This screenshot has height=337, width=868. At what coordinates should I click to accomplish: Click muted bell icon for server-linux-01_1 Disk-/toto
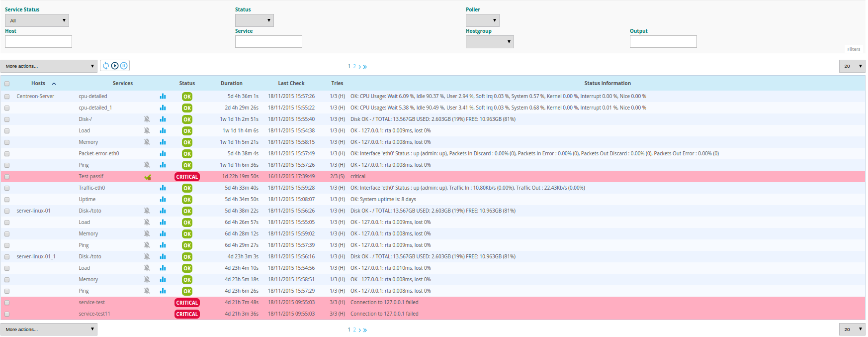[x=147, y=256]
